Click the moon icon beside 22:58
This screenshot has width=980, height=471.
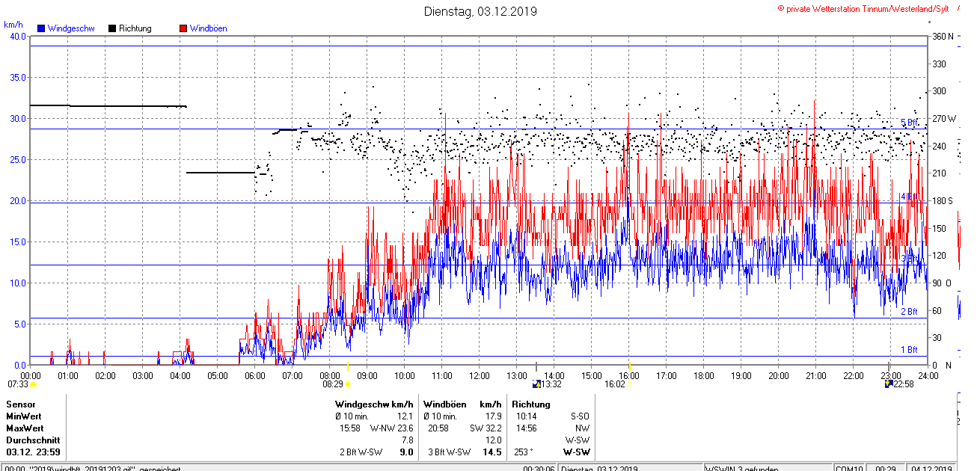coord(889,384)
